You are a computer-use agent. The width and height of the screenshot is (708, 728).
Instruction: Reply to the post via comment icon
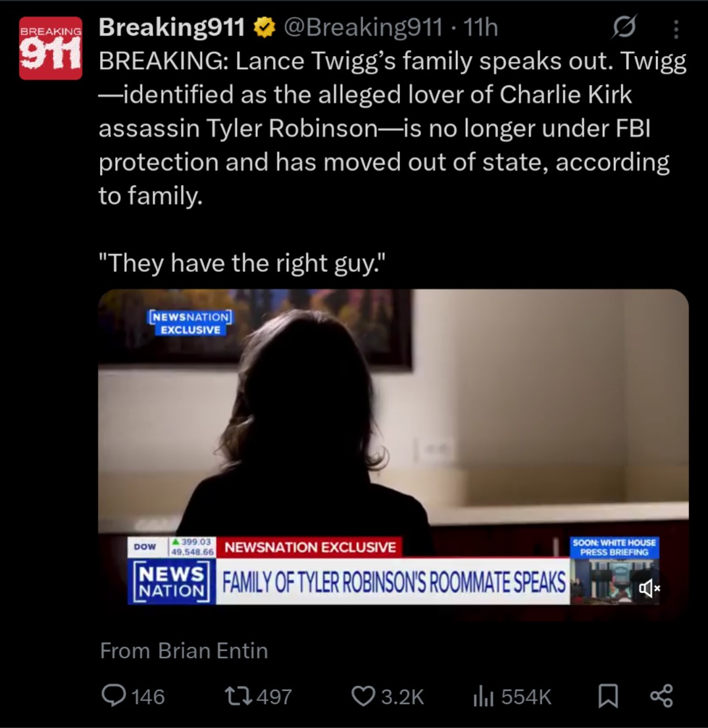(x=113, y=696)
